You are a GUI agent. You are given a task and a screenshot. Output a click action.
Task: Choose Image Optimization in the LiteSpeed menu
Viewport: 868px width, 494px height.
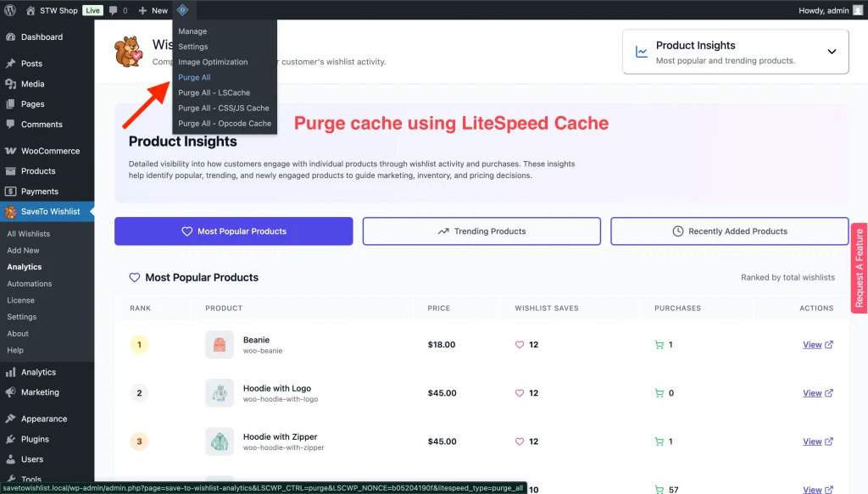(213, 62)
